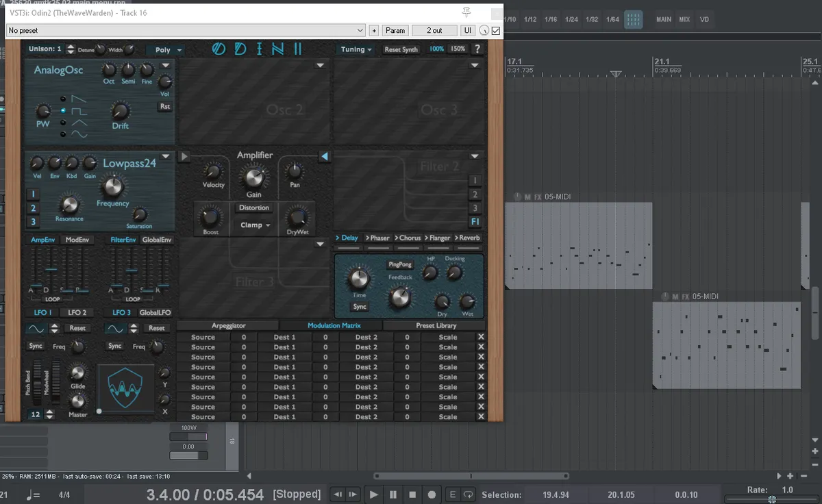The image size is (822, 504).
Task: Click the grid snap icon in REAPER toolbar
Action: pyautogui.click(x=633, y=19)
